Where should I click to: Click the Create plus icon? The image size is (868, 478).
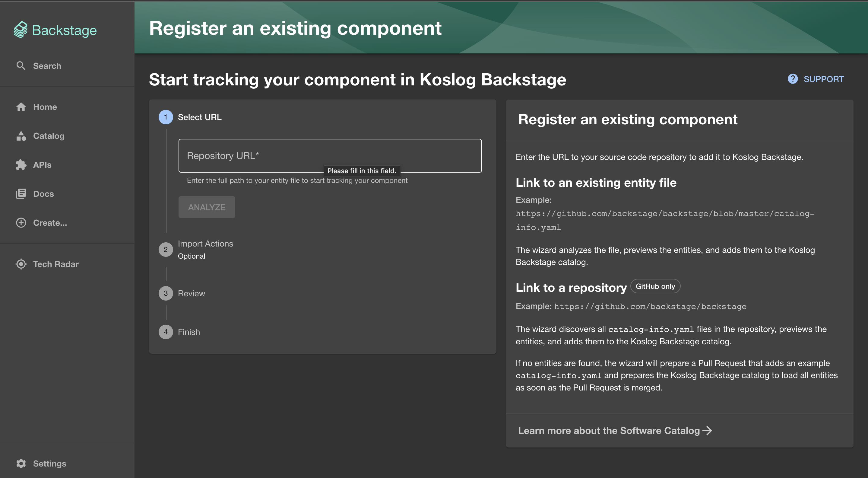click(x=21, y=222)
